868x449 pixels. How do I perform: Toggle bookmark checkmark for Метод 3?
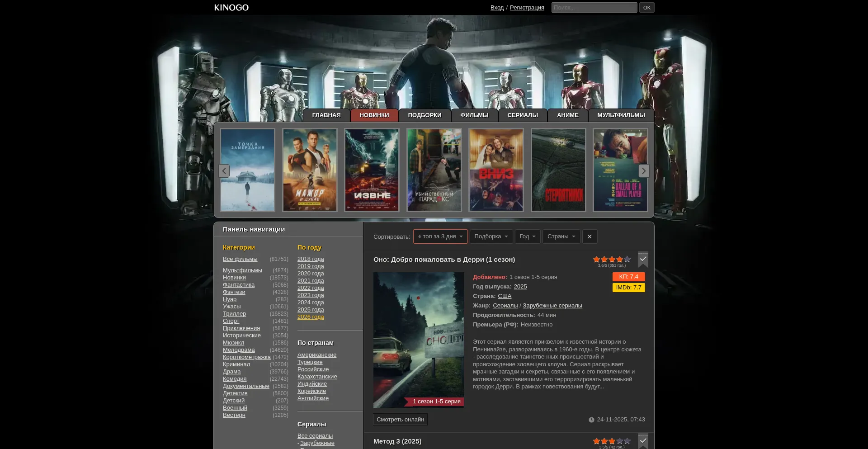click(x=643, y=441)
